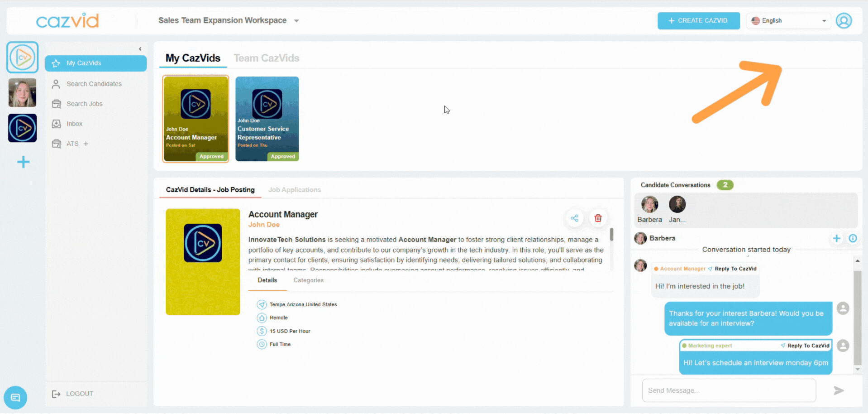Send the chat message with arrow icon

(x=839, y=390)
